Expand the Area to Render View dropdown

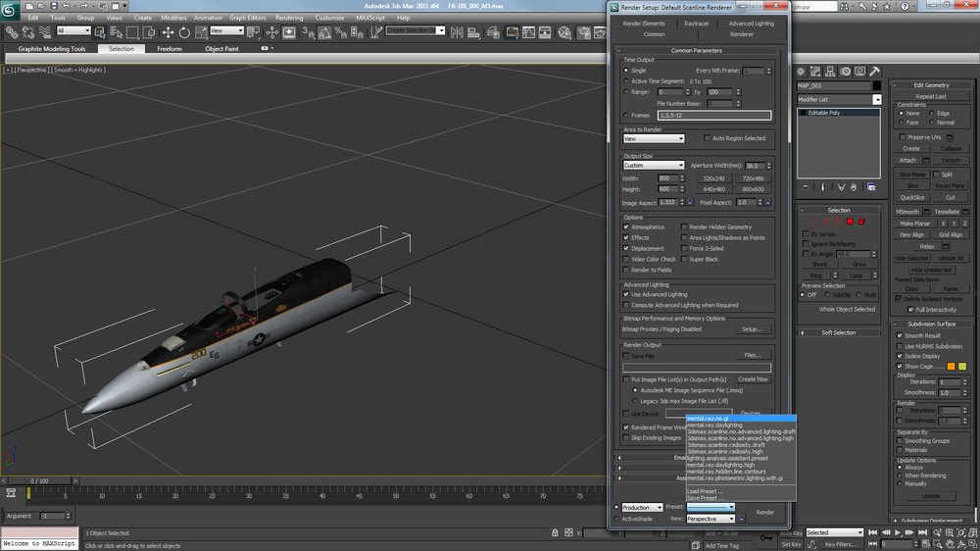tap(654, 139)
